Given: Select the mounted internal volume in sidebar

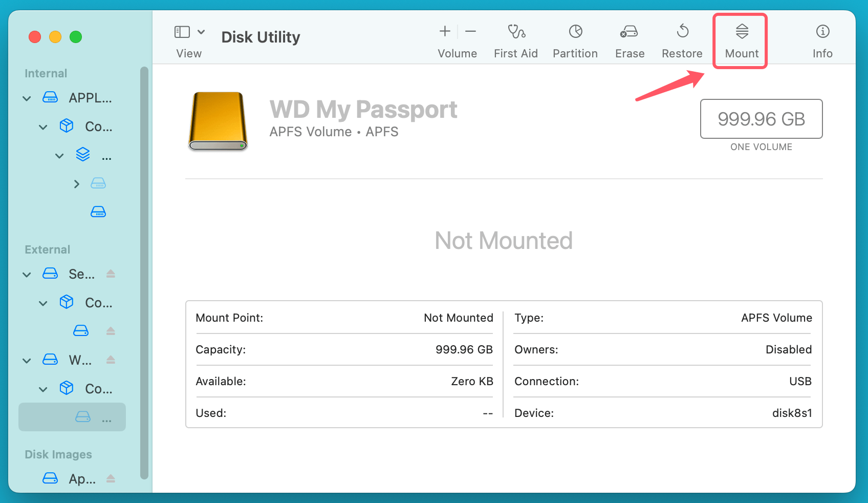Looking at the screenshot, I should 98,212.
